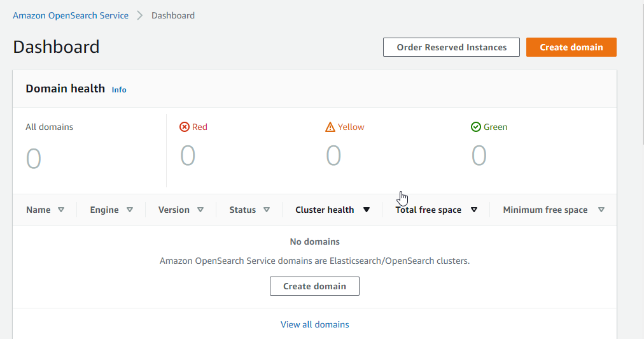Sort by Version column arrow
This screenshot has height=339, width=644.
(x=200, y=210)
